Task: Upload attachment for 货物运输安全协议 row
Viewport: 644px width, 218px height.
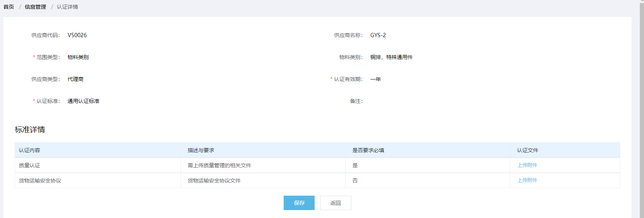Action: pos(527,180)
